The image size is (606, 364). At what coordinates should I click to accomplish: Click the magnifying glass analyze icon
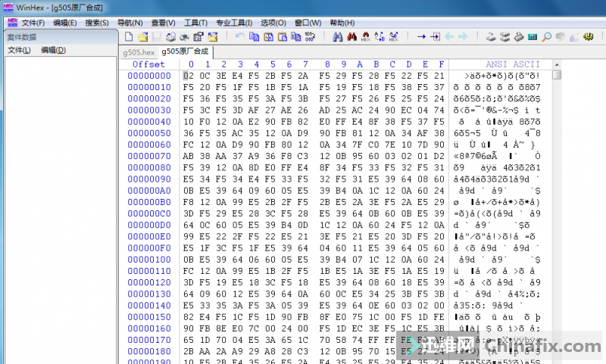click(x=546, y=36)
